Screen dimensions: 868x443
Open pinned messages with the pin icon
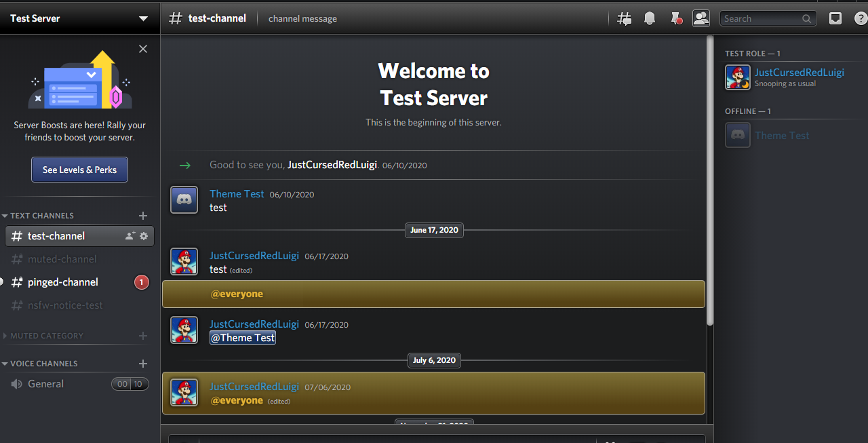(x=675, y=19)
